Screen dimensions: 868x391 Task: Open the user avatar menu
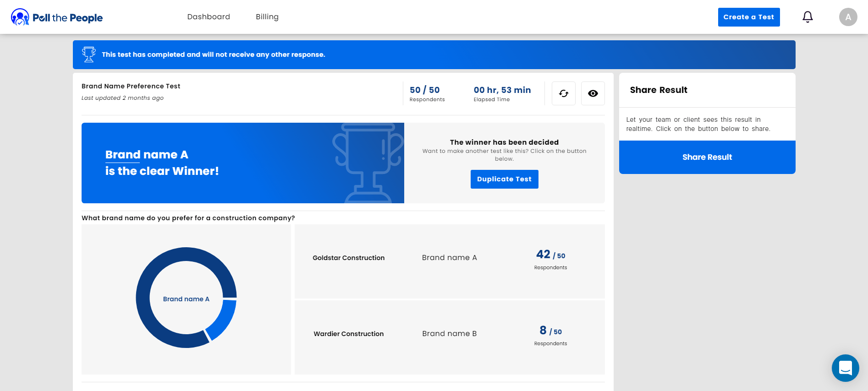(x=848, y=17)
